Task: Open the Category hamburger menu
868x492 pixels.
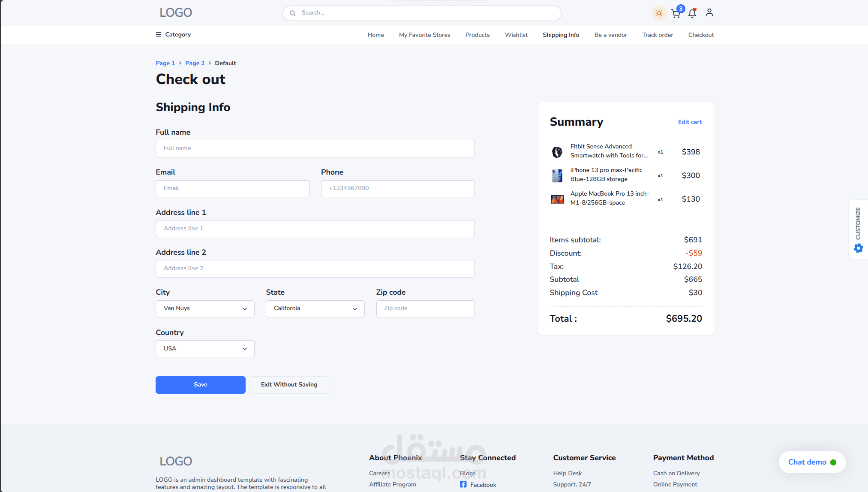Action: tap(159, 34)
